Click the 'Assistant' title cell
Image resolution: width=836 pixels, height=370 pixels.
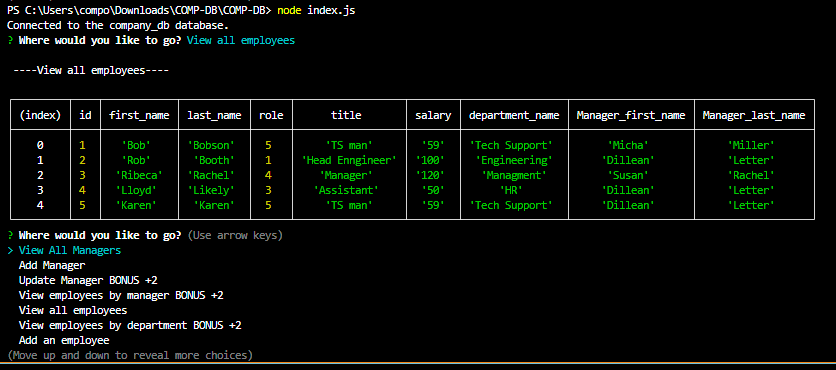pyautogui.click(x=346, y=190)
